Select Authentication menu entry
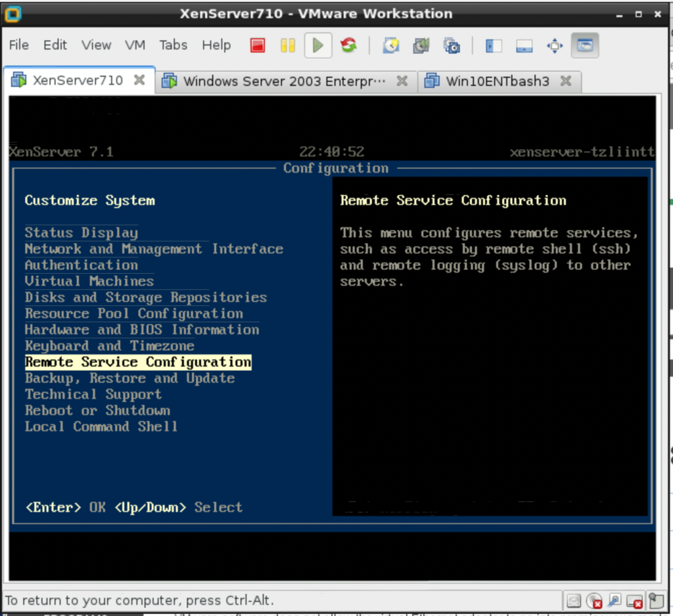 pos(81,265)
